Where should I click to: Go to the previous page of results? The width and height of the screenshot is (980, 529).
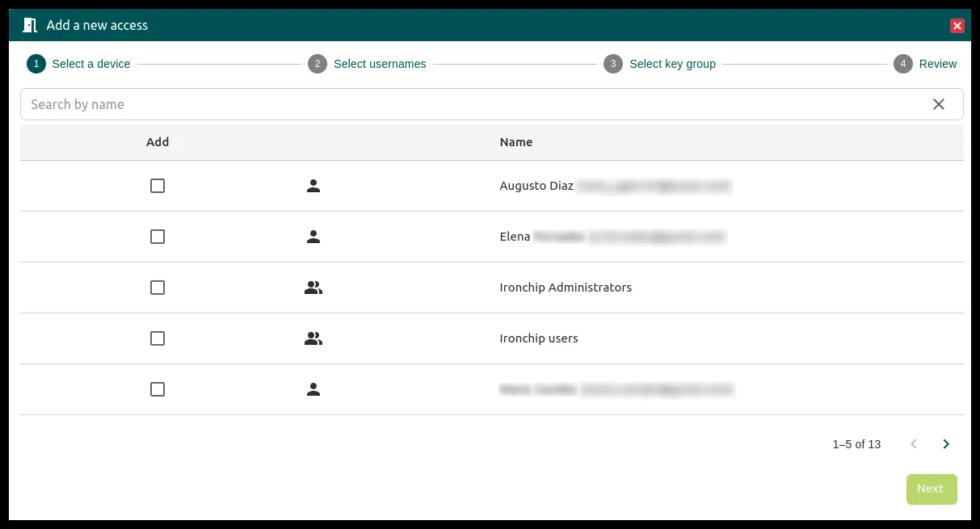click(914, 444)
